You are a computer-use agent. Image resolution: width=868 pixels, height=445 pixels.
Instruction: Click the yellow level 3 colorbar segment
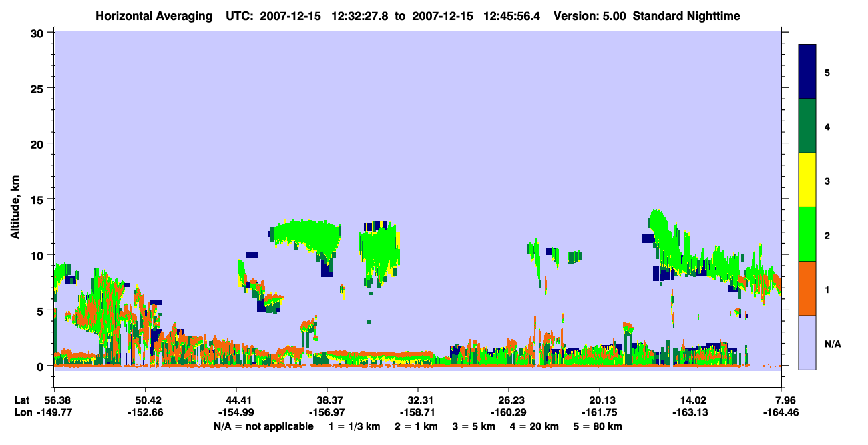tap(807, 180)
